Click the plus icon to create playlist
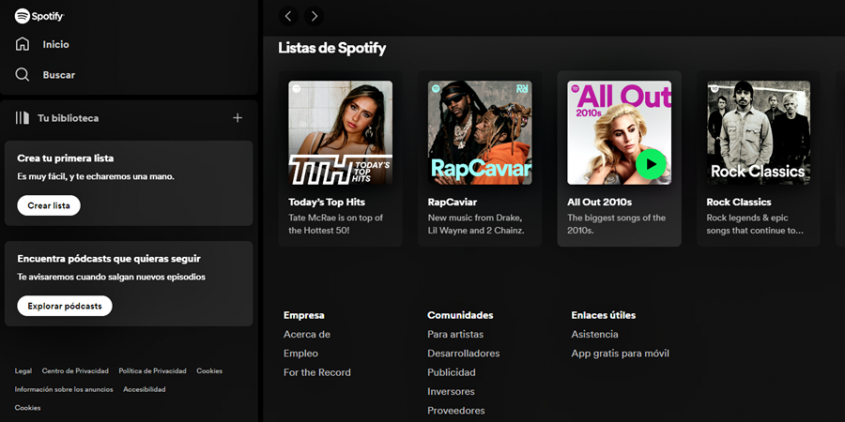The width and height of the screenshot is (845, 422). pyautogui.click(x=237, y=117)
